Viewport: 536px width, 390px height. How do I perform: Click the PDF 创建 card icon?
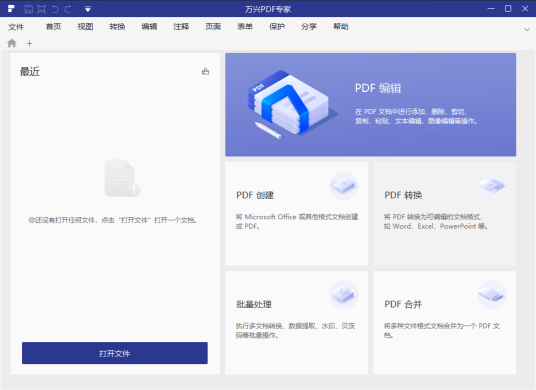pyautogui.click(x=344, y=186)
